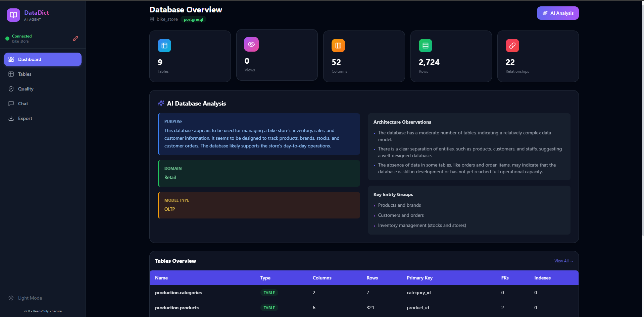Click the Indexes column header
Image resolution: width=644 pixels, height=317 pixels.
[542, 278]
